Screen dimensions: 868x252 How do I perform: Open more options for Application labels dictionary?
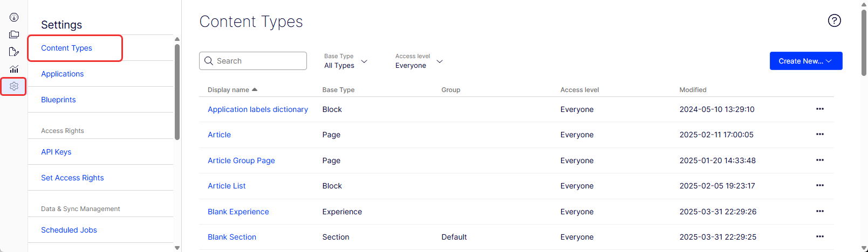point(819,109)
